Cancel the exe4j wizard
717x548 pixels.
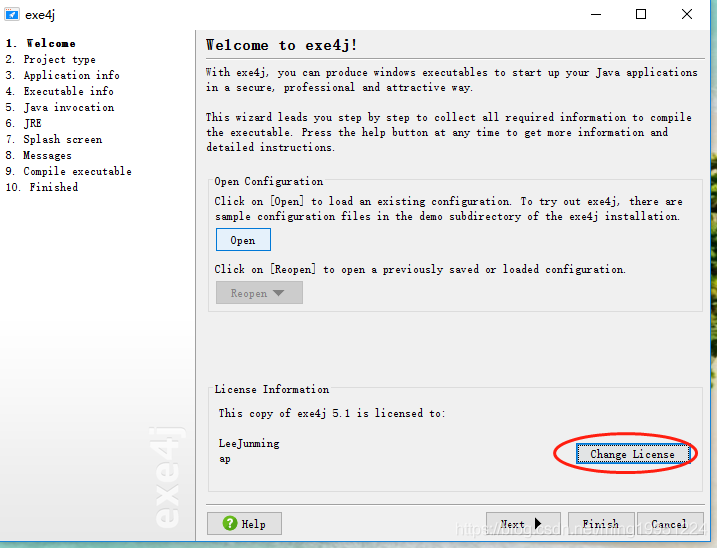click(669, 524)
